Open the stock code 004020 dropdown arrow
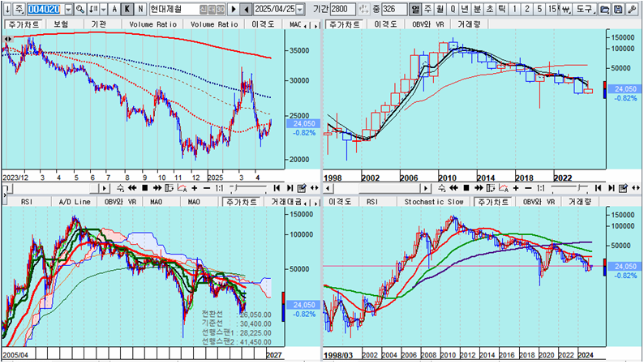 click(69, 9)
